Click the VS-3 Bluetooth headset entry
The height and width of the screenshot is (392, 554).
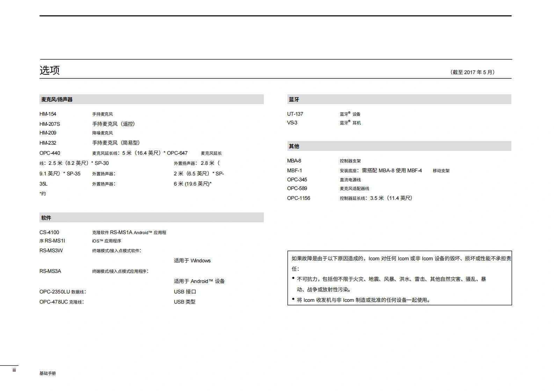[292, 123]
